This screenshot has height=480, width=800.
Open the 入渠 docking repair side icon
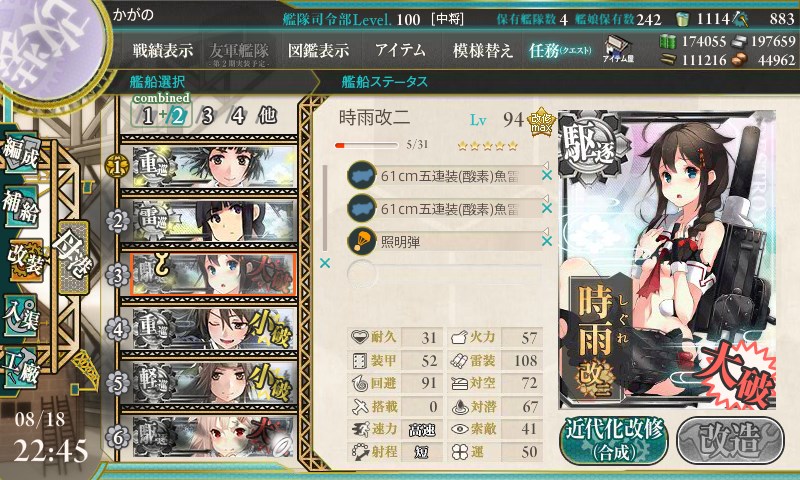[x=21, y=315]
